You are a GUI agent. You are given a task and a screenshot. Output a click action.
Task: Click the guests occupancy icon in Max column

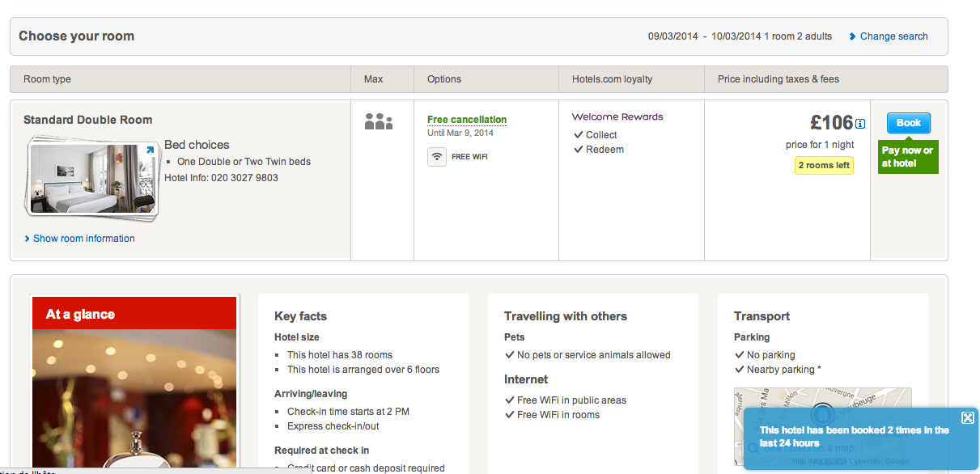click(x=379, y=122)
